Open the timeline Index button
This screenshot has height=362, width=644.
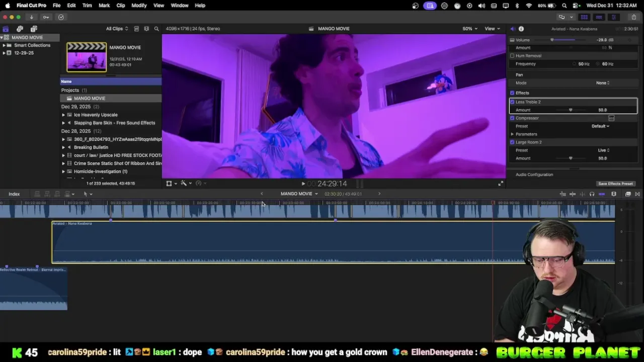coord(14,194)
